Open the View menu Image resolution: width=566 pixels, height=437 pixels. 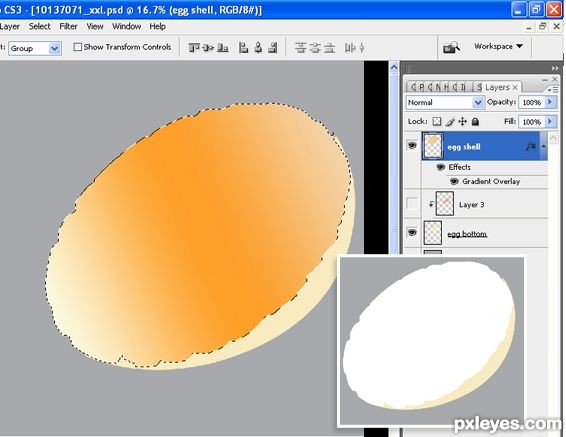(95, 26)
